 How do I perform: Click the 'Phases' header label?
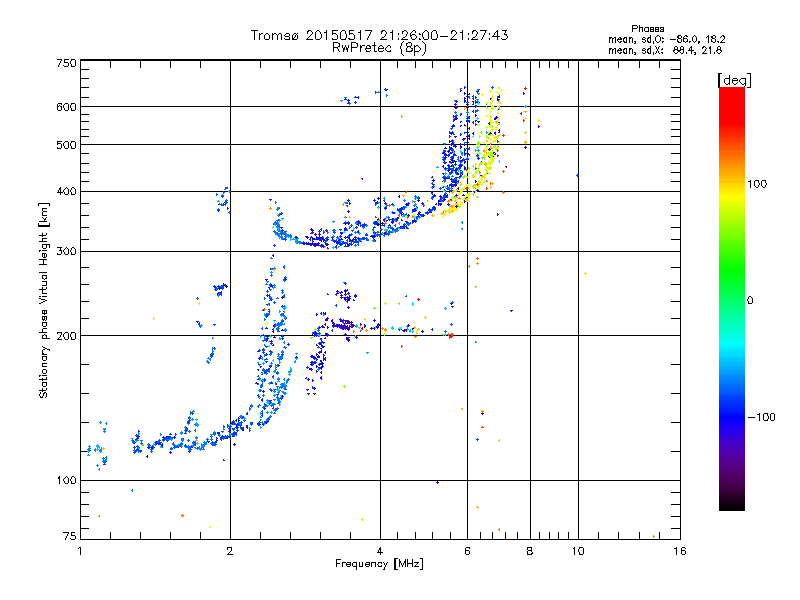click(647, 29)
